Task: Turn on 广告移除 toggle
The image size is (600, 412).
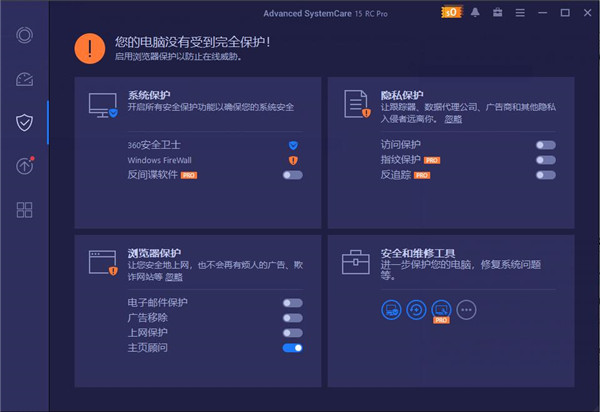Action: (293, 318)
